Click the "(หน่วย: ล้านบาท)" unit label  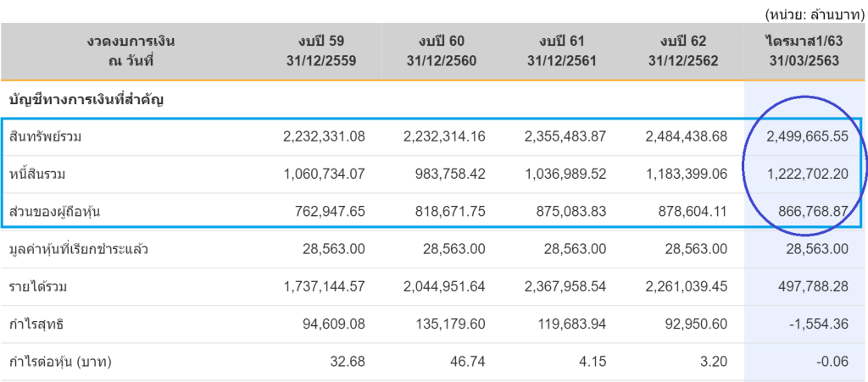(x=814, y=14)
